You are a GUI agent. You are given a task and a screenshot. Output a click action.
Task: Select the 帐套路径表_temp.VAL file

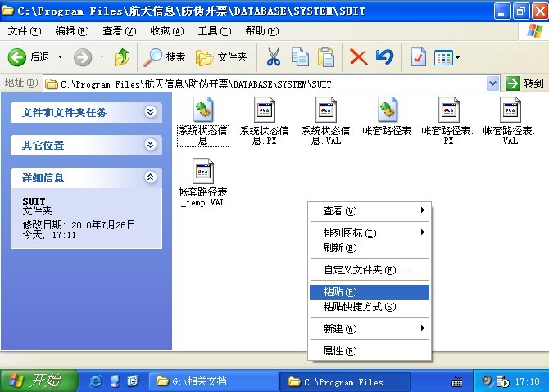click(203, 182)
